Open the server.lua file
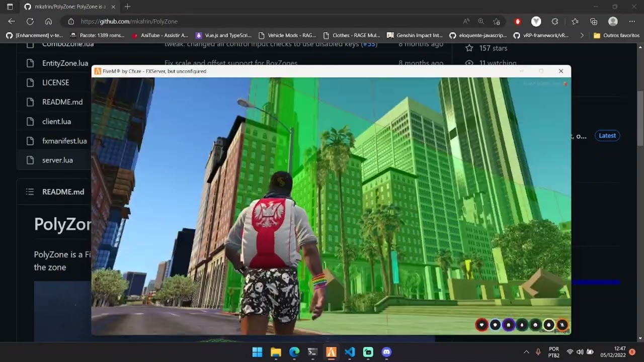 click(x=57, y=160)
